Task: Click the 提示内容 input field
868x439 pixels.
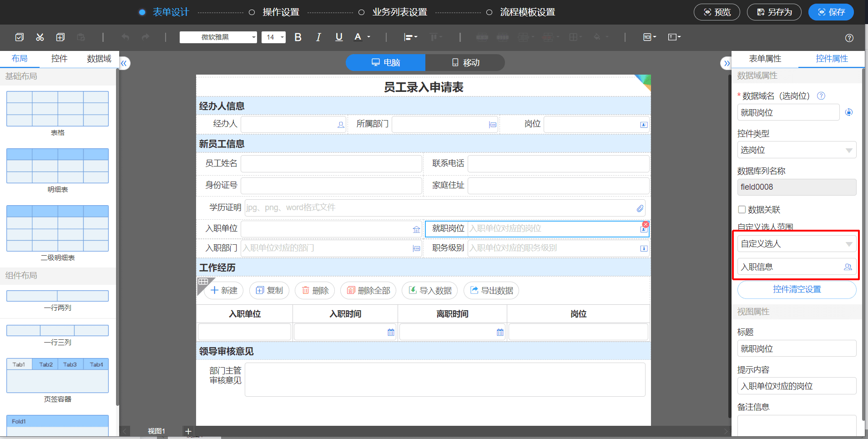Action: pyautogui.click(x=797, y=386)
